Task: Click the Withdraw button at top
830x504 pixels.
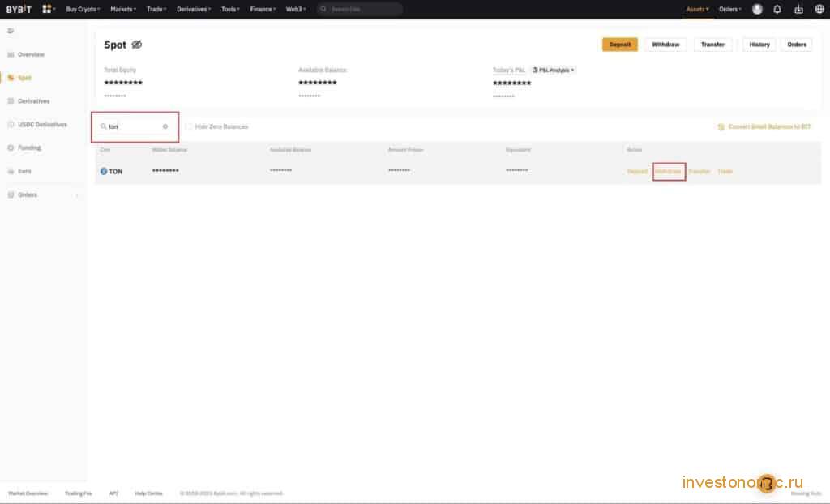Action: click(x=666, y=45)
